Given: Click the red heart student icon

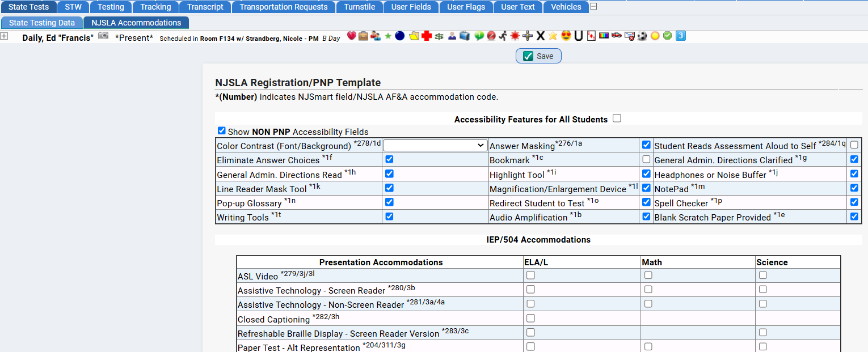Looking at the screenshot, I should [351, 36].
